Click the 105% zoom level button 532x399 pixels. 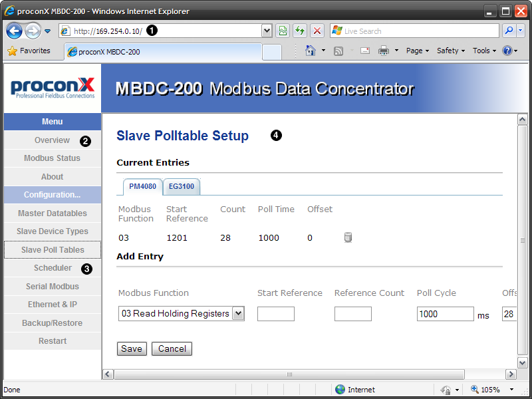tap(485, 390)
